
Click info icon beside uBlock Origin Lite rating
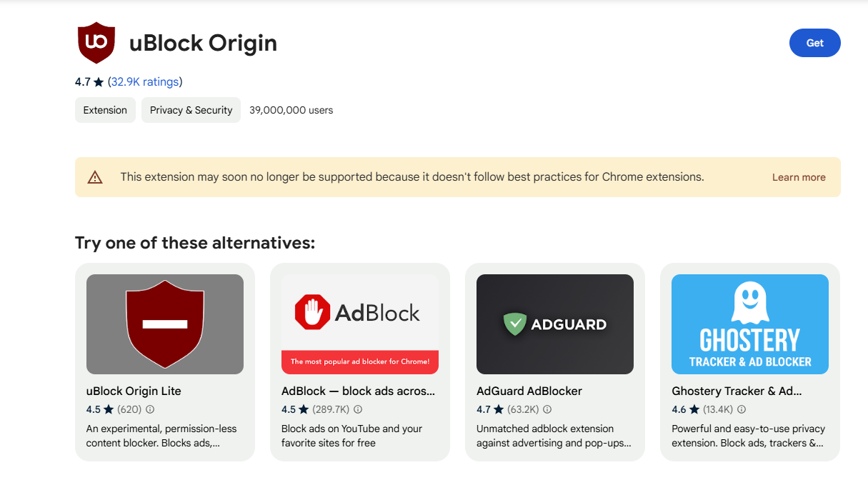(x=150, y=409)
